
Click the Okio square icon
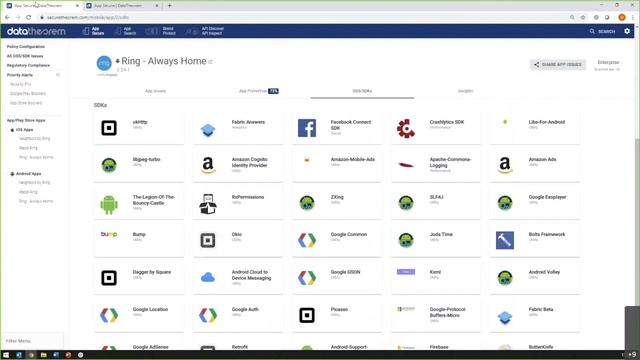(x=208, y=240)
